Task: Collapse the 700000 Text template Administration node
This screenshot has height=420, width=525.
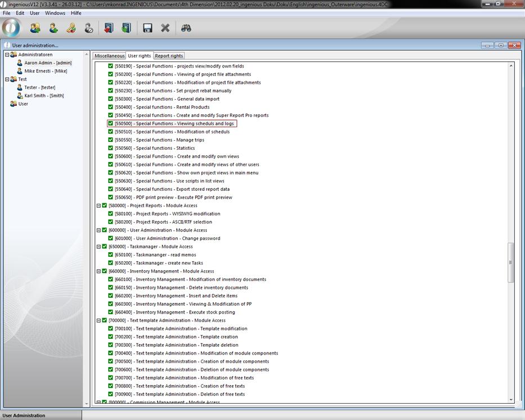Action: coord(98,320)
